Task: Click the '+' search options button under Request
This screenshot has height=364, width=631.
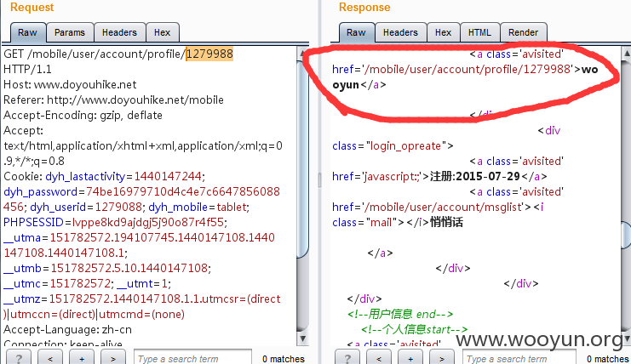Action: [x=82, y=357]
